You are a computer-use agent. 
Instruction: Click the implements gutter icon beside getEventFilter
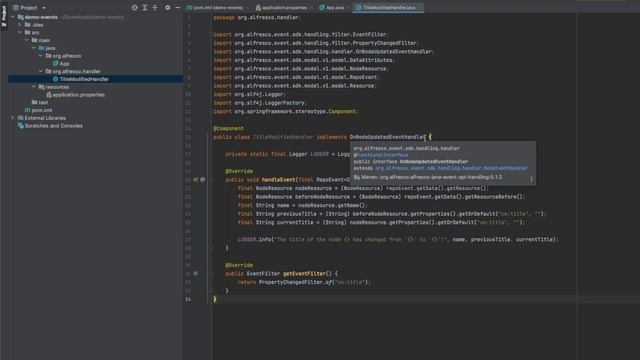click(x=196, y=273)
